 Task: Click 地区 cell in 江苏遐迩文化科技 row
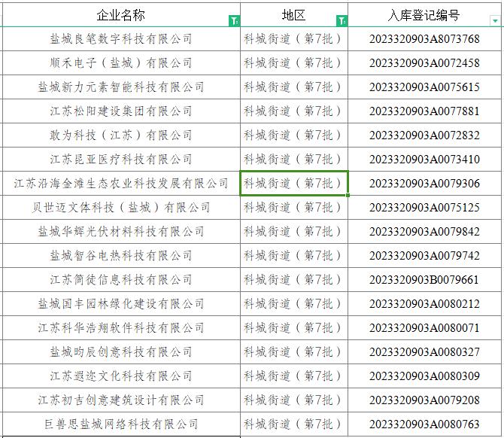tap(294, 376)
